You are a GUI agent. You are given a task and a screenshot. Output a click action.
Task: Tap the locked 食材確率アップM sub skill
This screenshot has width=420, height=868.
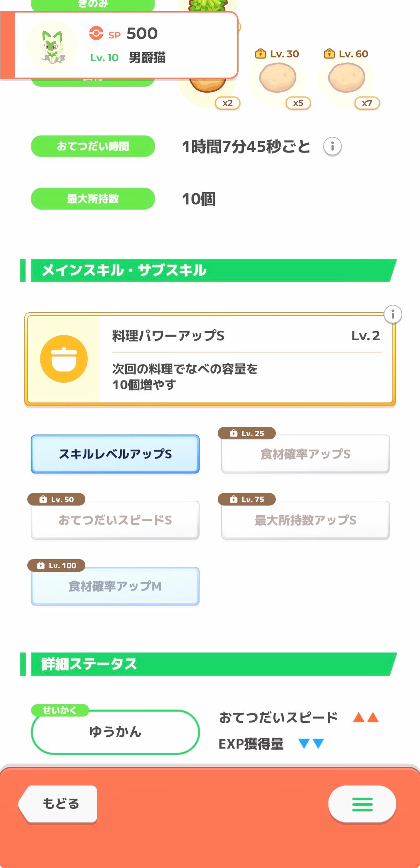tap(115, 586)
